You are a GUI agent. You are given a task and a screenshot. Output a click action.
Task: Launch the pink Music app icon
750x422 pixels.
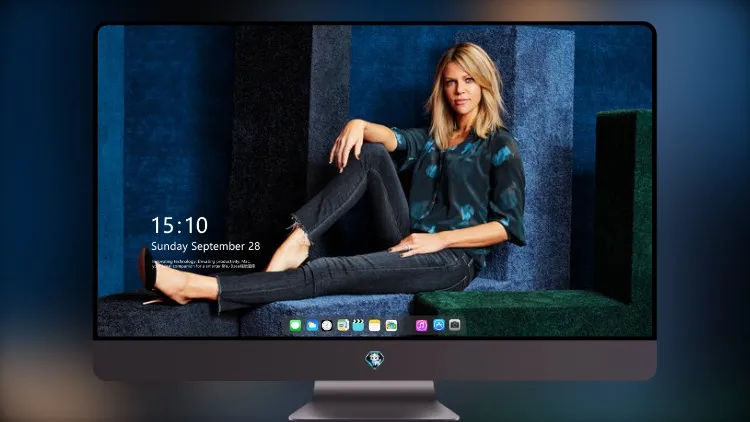pos(421,326)
